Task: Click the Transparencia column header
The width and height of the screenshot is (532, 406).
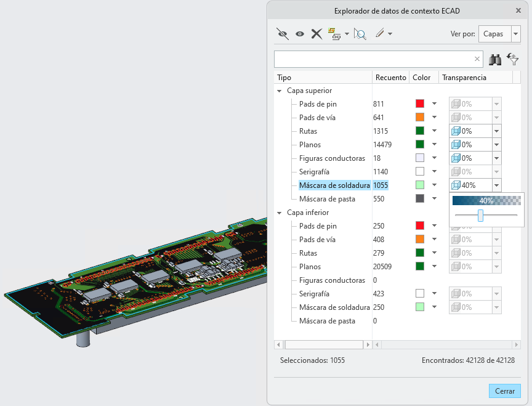Action: pos(464,78)
